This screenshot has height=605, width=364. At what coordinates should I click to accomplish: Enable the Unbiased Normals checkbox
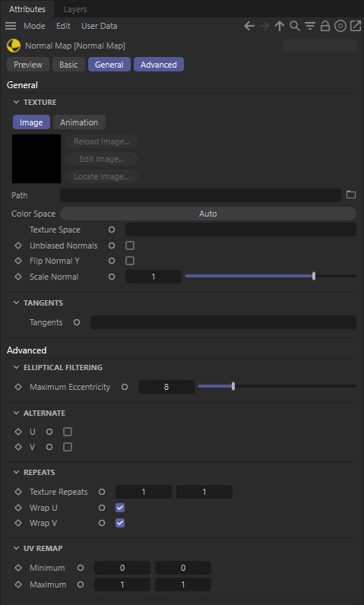click(130, 245)
